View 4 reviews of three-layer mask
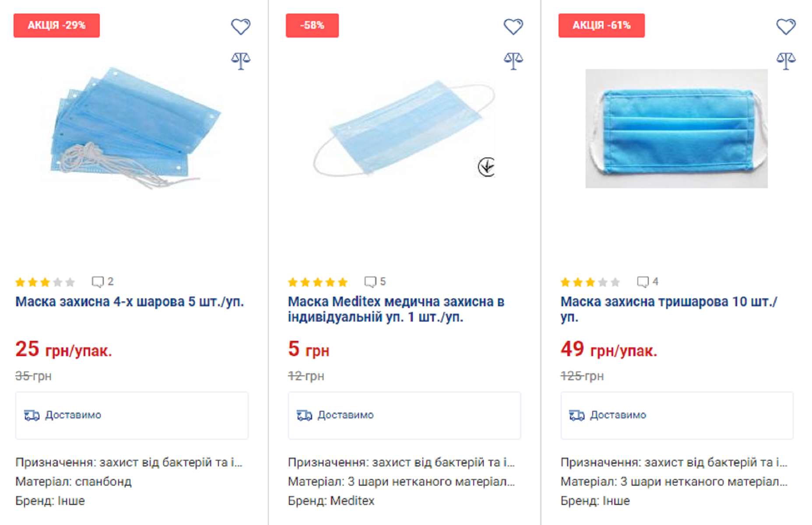The width and height of the screenshot is (812, 525). click(647, 281)
